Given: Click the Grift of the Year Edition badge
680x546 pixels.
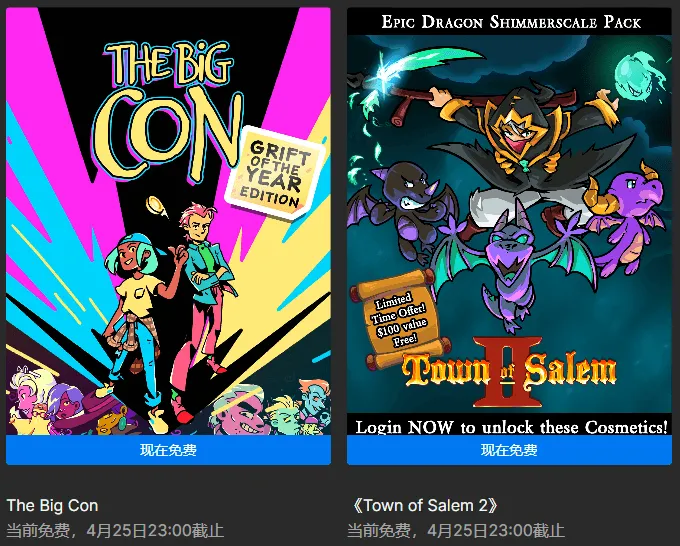Looking at the screenshot, I should (275, 173).
